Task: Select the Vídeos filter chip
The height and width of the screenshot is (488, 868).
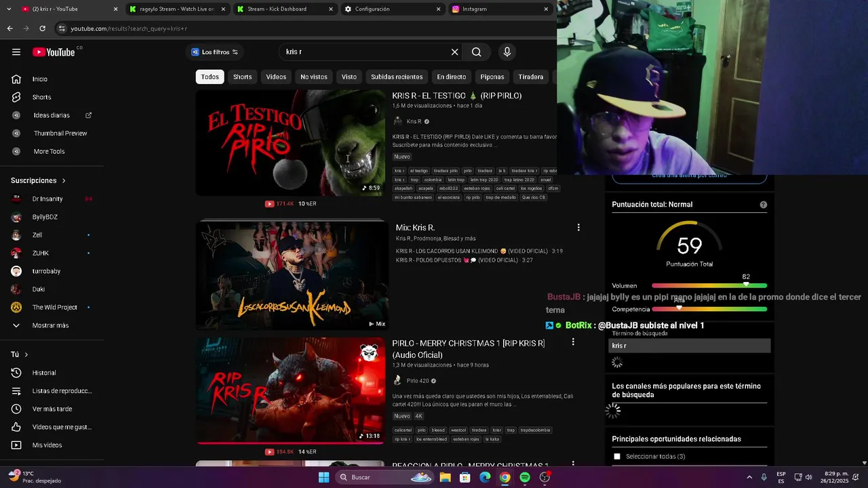Action: pyautogui.click(x=276, y=77)
